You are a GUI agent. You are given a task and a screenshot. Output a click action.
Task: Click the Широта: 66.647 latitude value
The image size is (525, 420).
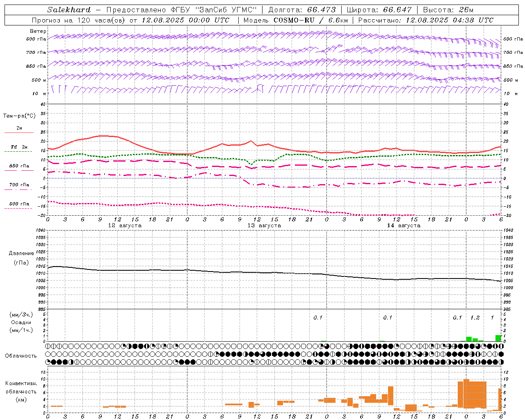coord(379,10)
